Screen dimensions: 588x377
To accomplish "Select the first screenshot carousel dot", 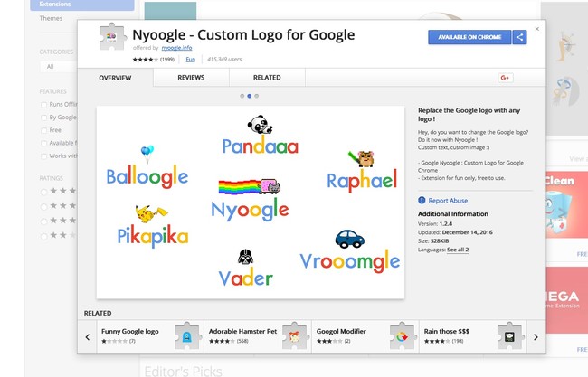I will (242, 96).
